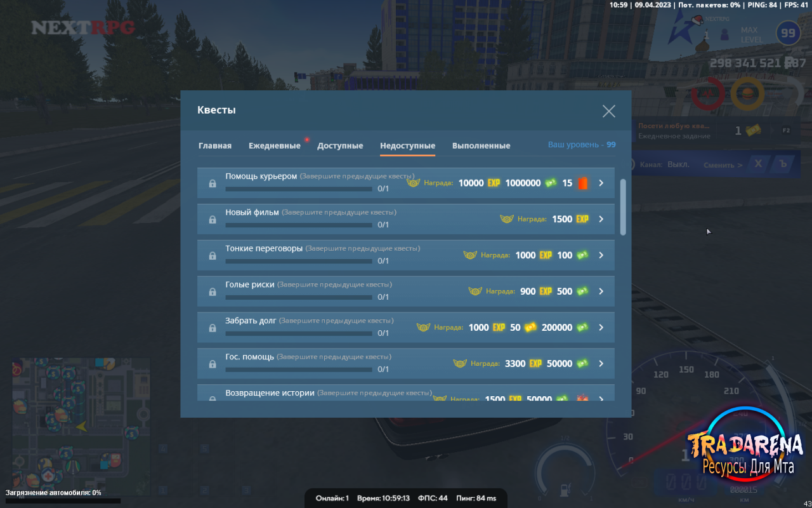Click the orange item reward icon in Помощь курьером

point(582,183)
